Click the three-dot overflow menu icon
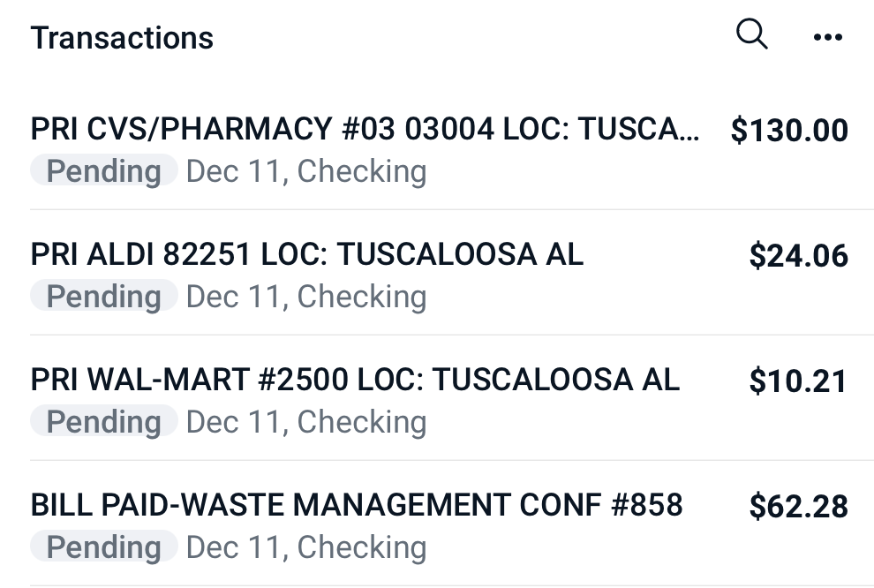 828,37
